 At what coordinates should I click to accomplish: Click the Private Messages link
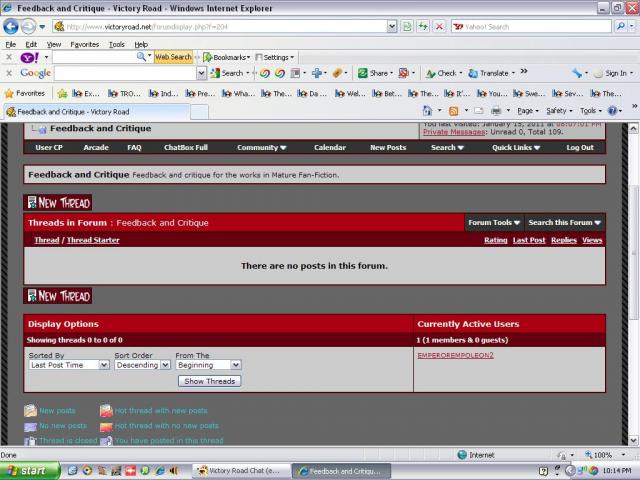(x=450, y=132)
